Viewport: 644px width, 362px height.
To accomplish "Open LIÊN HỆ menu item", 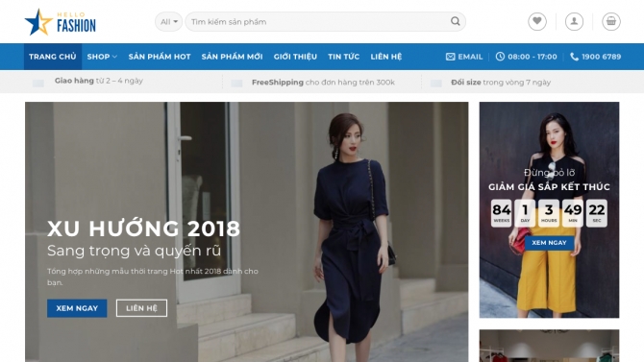I will click(x=386, y=57).
